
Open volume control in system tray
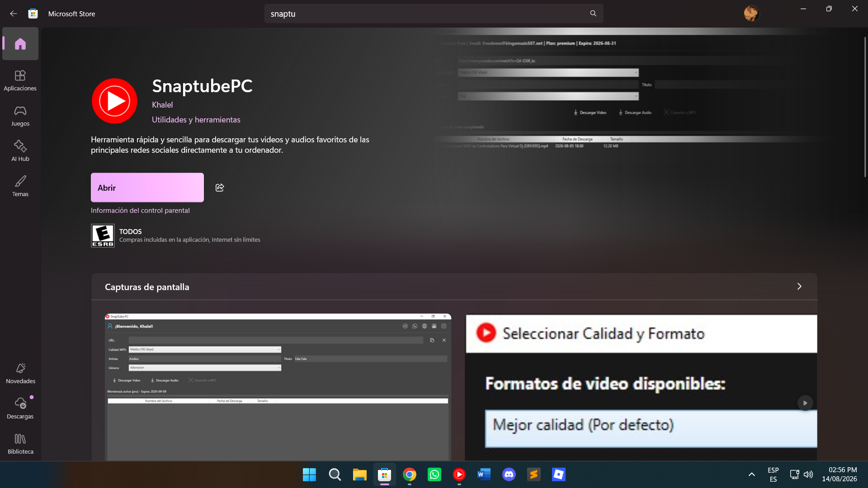coord(808,474)
